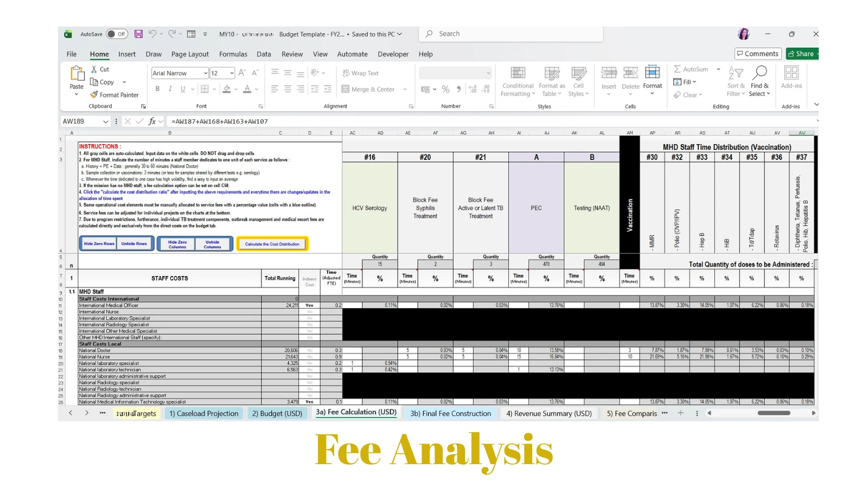The width and height of the screenshot is (868, 488).
Task: Open the Formulas ribbon tab
Action: (x=233, y=54)
